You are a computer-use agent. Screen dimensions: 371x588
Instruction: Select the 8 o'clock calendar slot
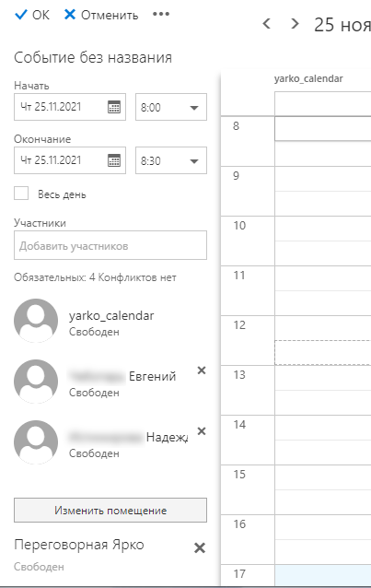tap(322, 129)
